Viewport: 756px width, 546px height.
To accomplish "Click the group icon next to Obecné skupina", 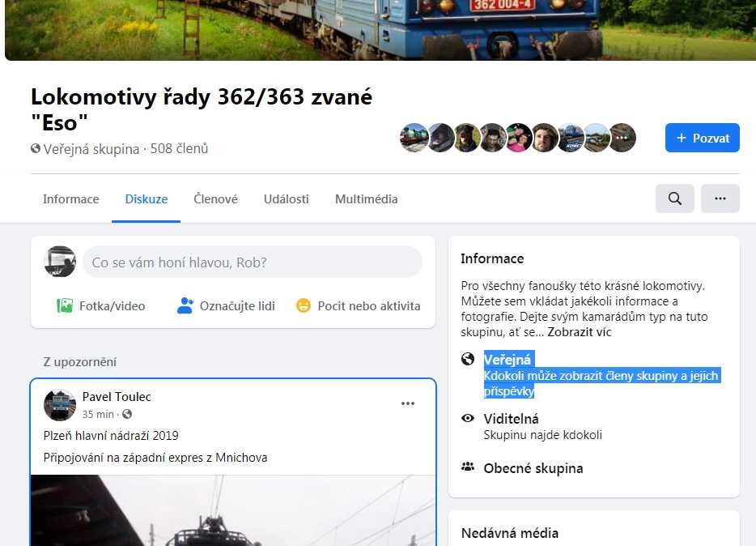I will coord(468,467).
